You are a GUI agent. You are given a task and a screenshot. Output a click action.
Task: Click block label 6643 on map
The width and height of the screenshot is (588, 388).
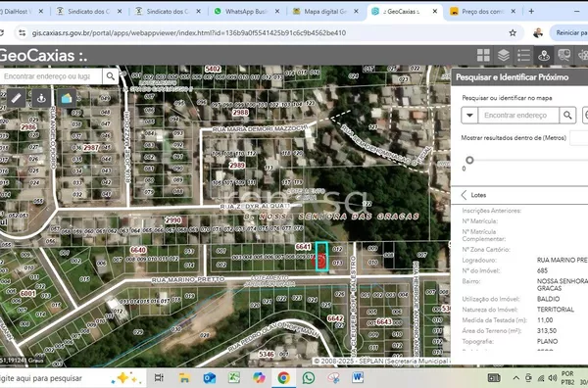coord(384,322)
